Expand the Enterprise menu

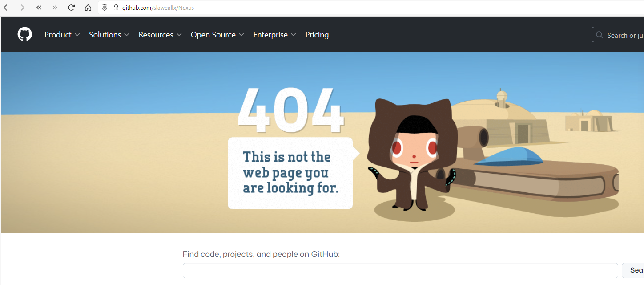click(275, 35)
